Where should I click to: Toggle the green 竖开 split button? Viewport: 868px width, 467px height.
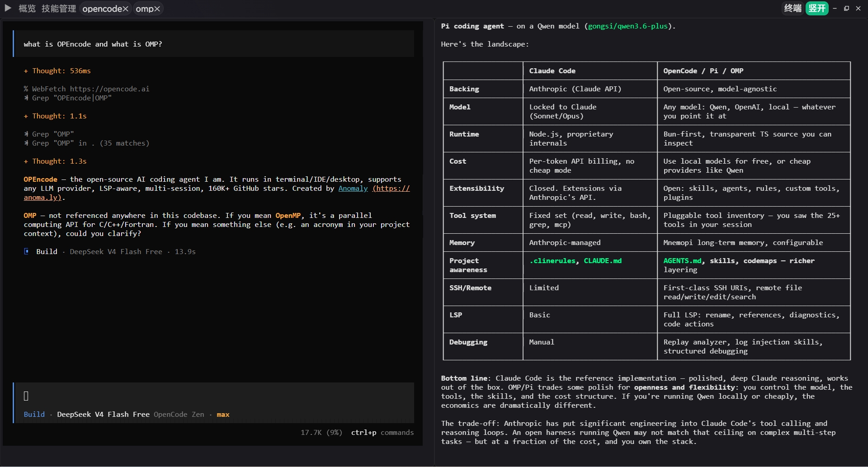point(817,8)
